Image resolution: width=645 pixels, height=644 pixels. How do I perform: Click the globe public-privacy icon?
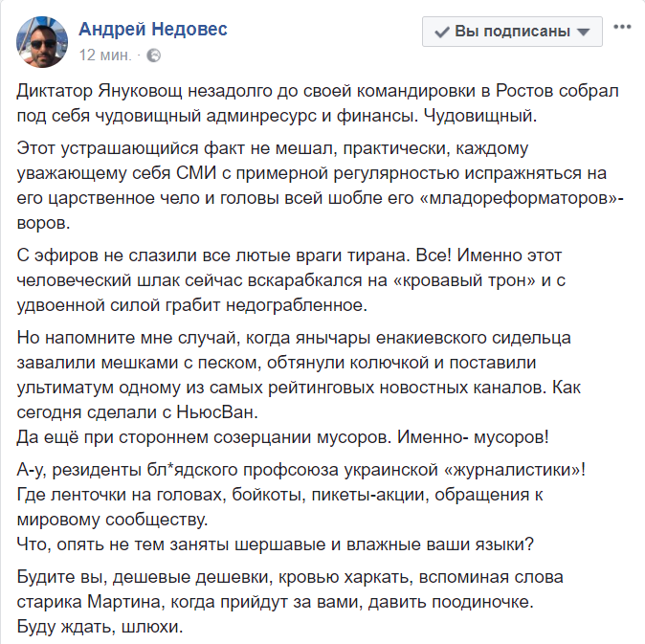click(x=154, y=55)
